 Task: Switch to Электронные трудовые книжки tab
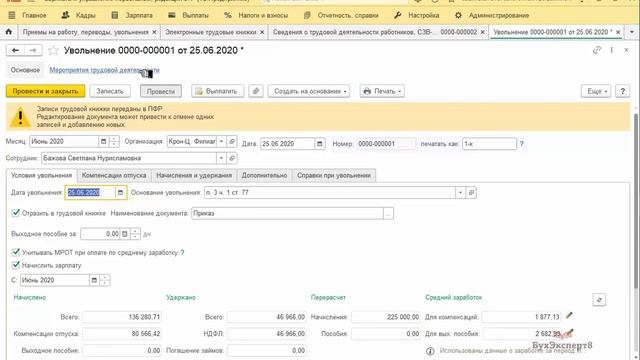[211, 32]
